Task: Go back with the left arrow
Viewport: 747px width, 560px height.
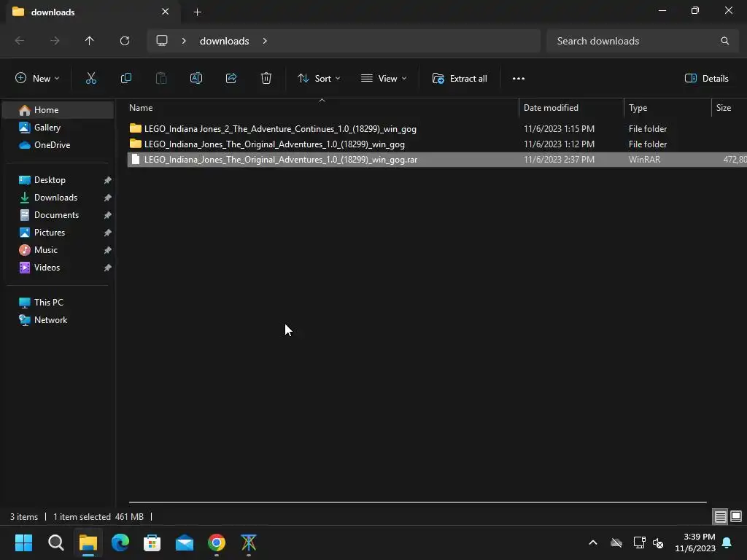Action: click(20, 41)
